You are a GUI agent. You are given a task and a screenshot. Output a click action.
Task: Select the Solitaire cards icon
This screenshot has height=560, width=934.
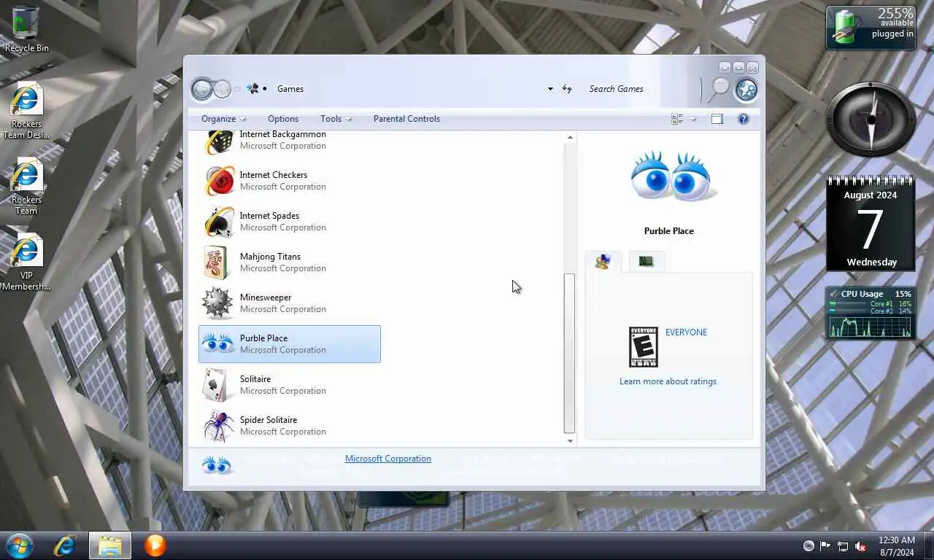pos(218,385)
